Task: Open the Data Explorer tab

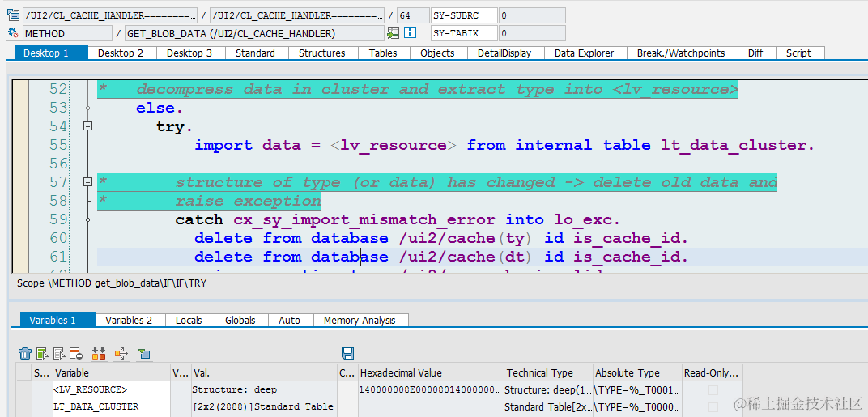Action: (x=585, y=53)
